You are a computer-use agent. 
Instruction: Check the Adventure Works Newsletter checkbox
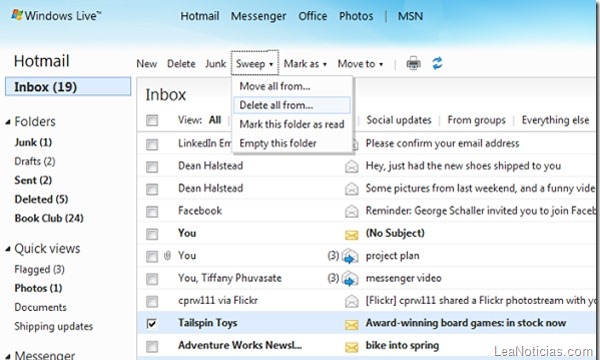(x=152, y=346)
